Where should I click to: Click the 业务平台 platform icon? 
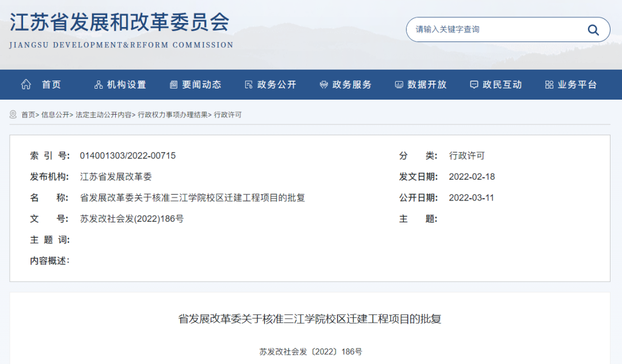(549, 84)
